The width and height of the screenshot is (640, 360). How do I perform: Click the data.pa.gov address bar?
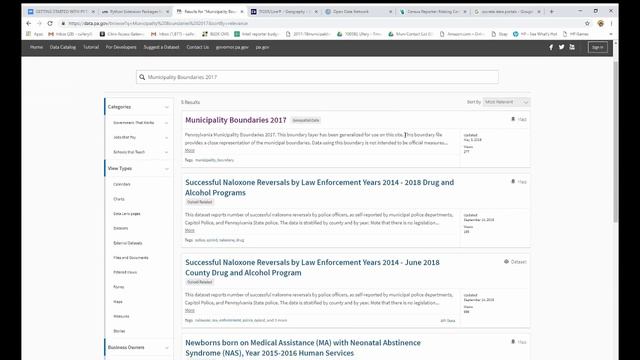(318, 23)
